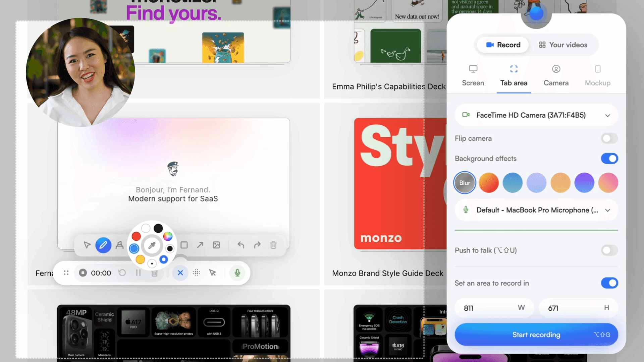Click the microphone icon in toolbar
Image resolution: width=644 pixels, height=362 pixels.
pyautogui.click(x=237, y=273)
